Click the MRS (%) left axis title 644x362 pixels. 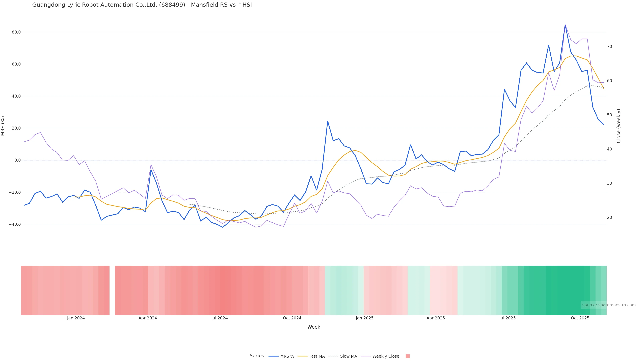pos(3,126)
